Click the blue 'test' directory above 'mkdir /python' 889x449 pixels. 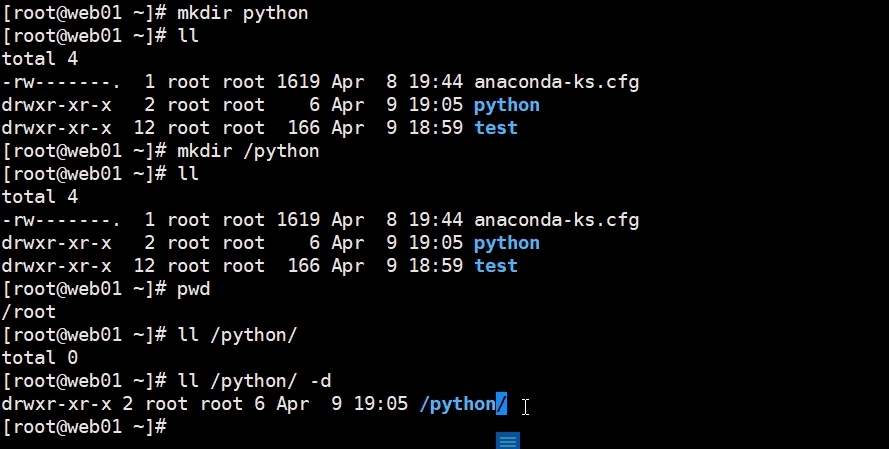tap(496, 128)
